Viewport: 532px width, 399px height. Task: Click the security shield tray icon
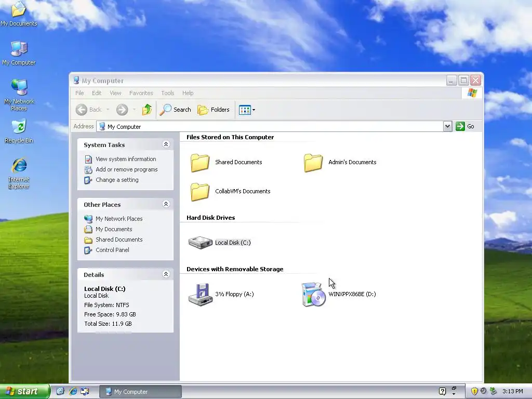[x=474, y=391]
